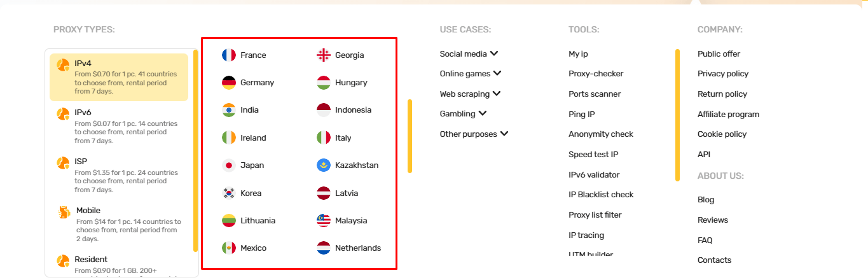Open the Speed test IP tool
Image resolution: width=868 pixels, height=280 pixels.
593,155
